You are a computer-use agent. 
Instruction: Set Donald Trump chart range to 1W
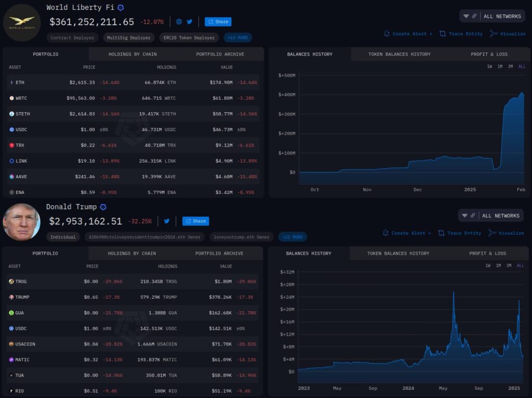click(488, 266)
